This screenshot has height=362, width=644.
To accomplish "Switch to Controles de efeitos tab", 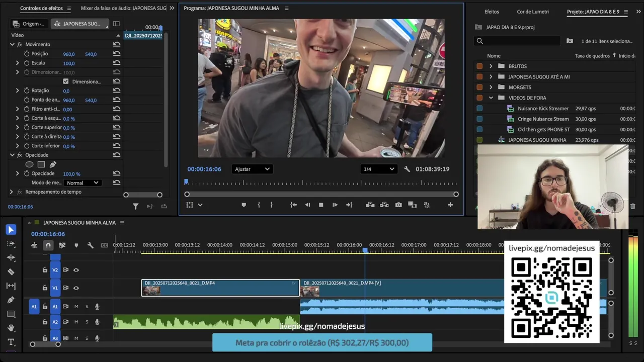I will tap(41, 9).
